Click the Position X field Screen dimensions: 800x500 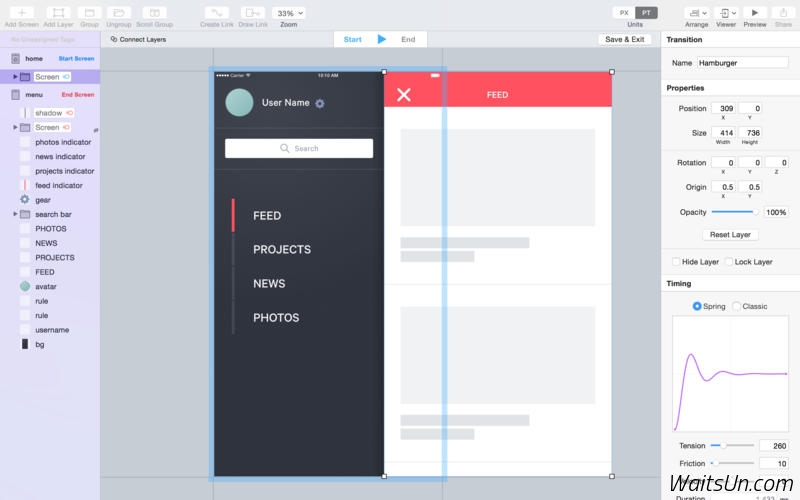[723, 108]
